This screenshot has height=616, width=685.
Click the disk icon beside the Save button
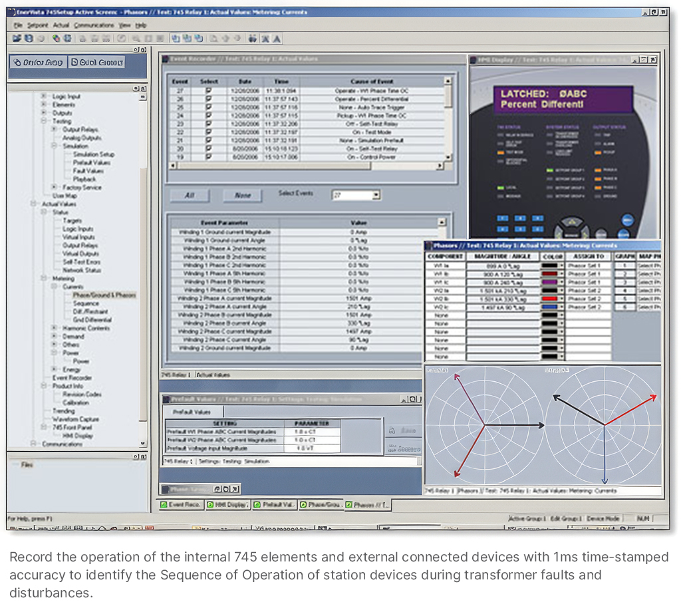pos(392,430)
